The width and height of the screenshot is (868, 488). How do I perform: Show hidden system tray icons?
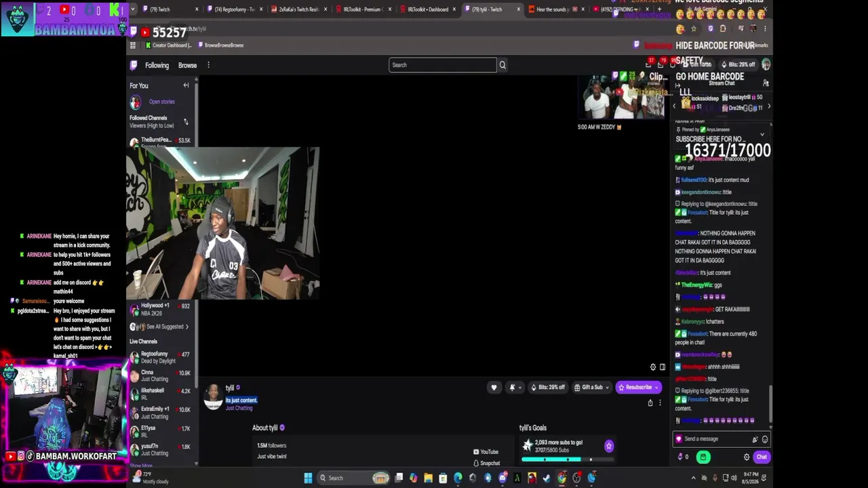(x=693, y=478)
